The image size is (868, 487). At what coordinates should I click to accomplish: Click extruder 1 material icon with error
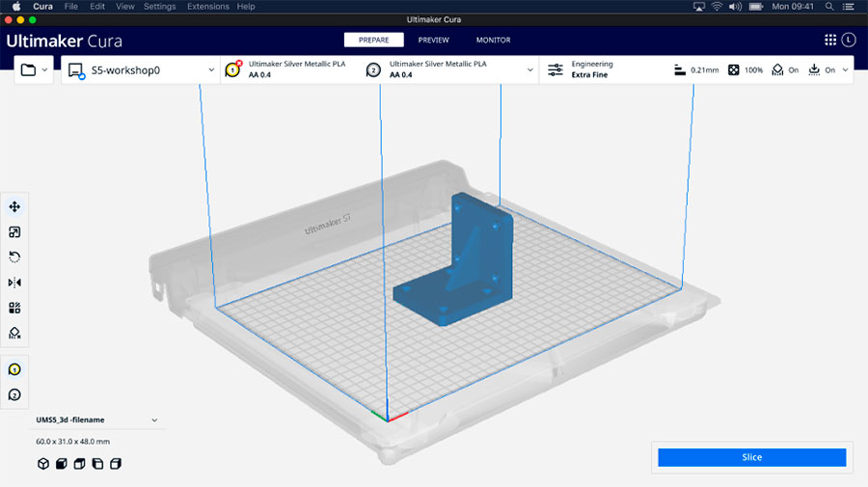233,69
